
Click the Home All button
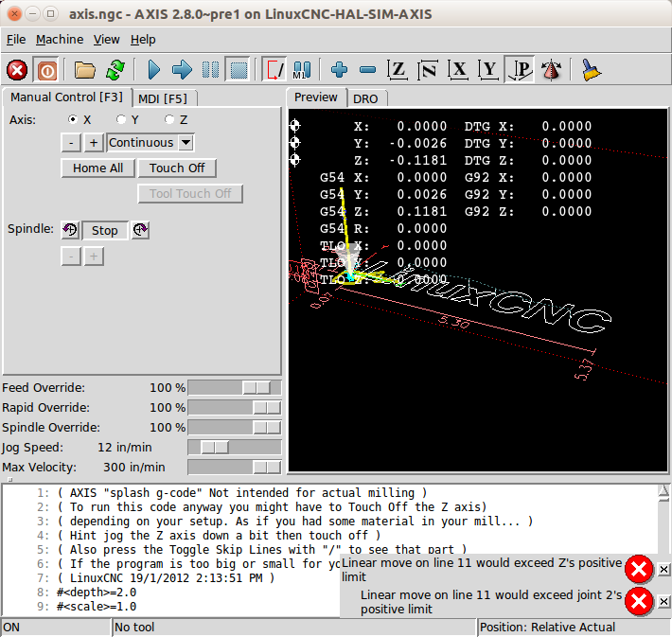coord(98,168)
